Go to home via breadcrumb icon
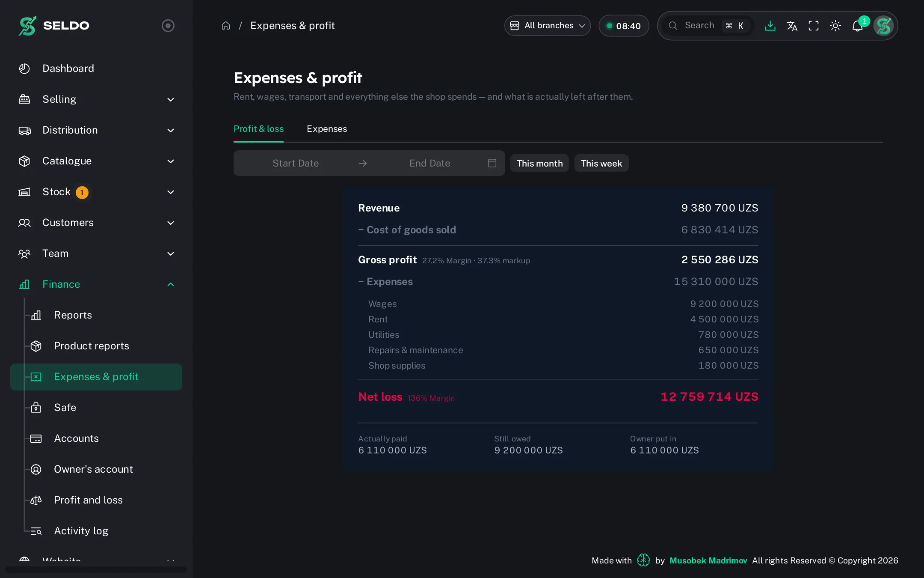 pyautogui.click(x=226, y=26)
